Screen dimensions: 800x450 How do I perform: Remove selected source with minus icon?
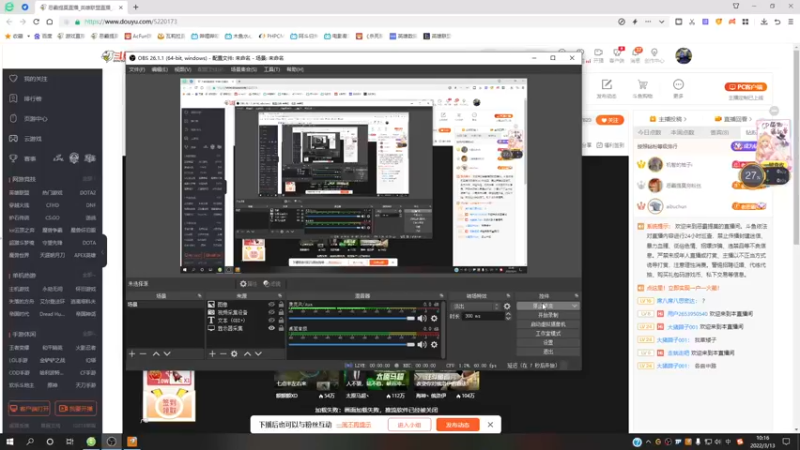click(223, 354)
